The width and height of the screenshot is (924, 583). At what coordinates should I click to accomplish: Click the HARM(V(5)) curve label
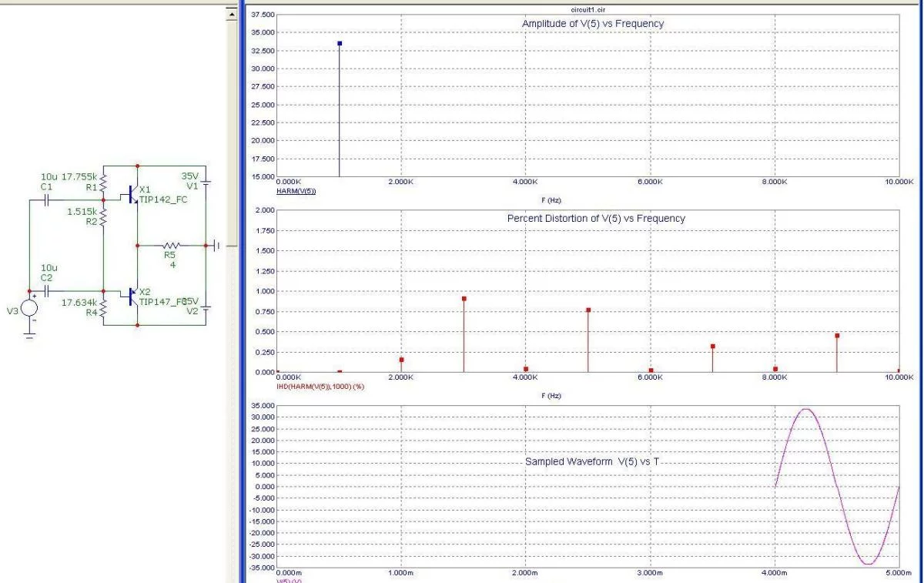[296, 189]
